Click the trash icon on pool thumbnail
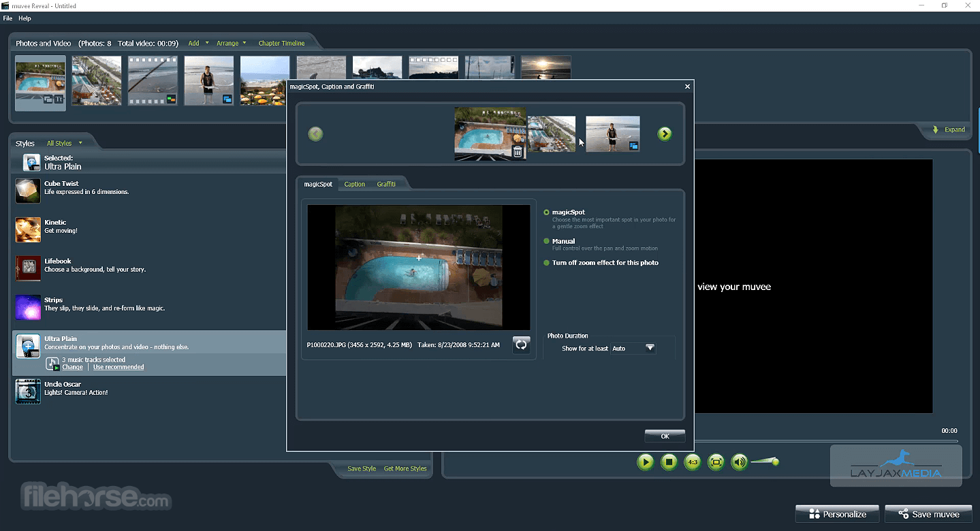Viewport: 980px width, 531px height. 518,152
